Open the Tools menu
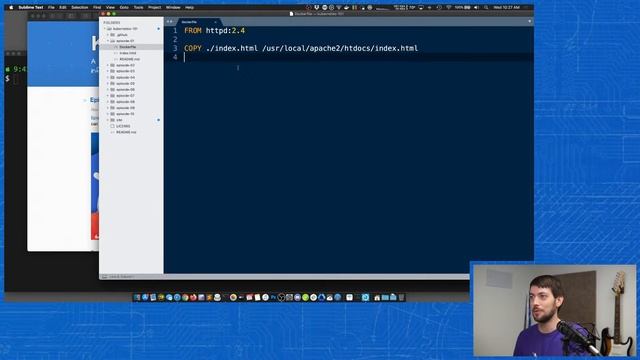The width and height of the screenshot is (640, 360). (138, 7)
